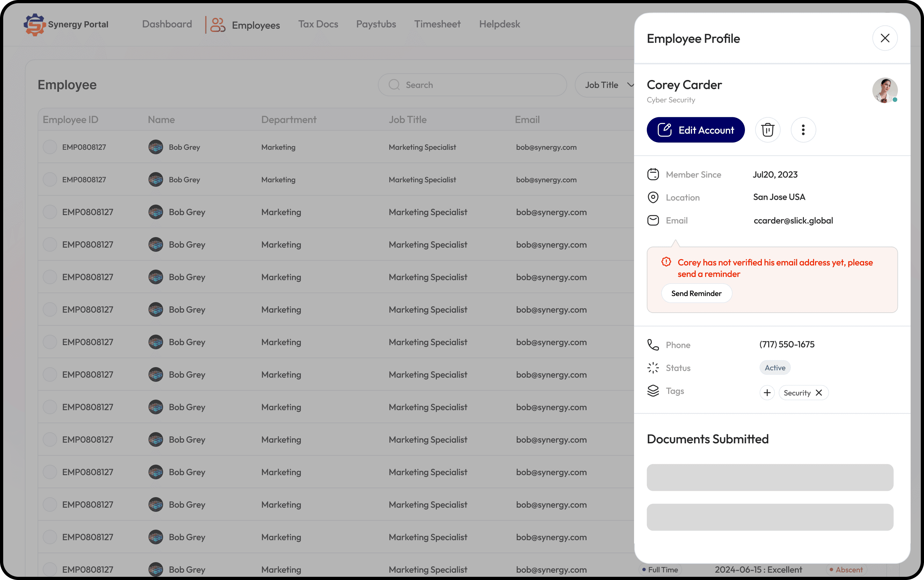Click the Employees people icon
Viewport: 924px width, 580px height.
tap(217, 25)
